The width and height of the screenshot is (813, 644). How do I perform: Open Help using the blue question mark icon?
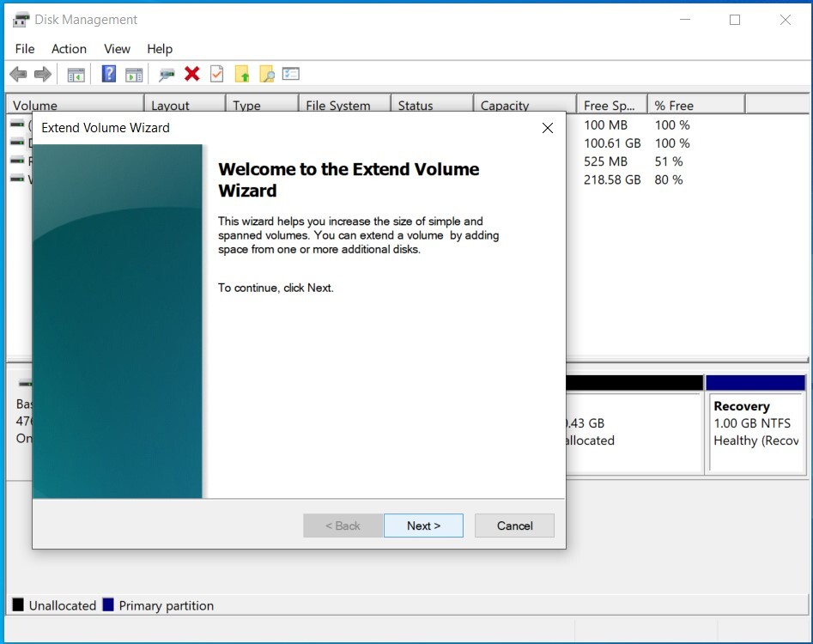[x=108, y=74]
